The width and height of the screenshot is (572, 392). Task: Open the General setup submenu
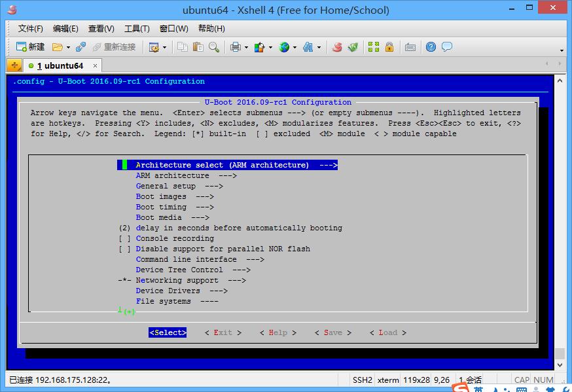(x=179, y=186)
